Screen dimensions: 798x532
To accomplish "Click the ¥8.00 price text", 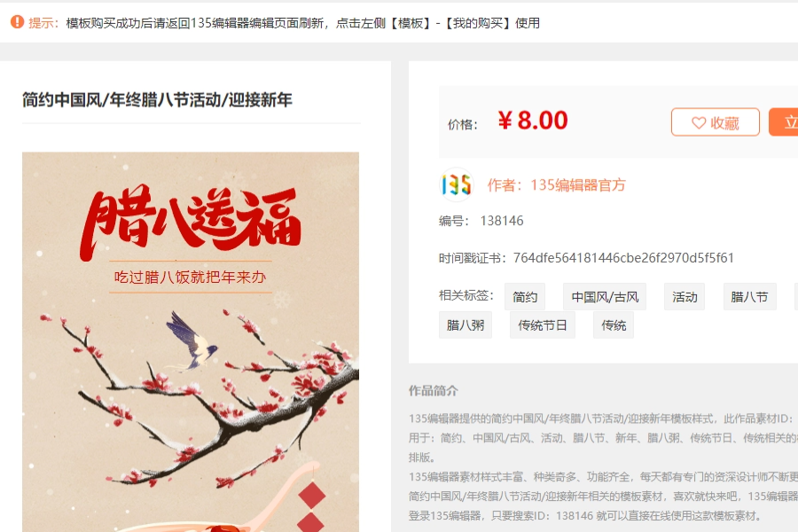I will (x=533, y=121).
